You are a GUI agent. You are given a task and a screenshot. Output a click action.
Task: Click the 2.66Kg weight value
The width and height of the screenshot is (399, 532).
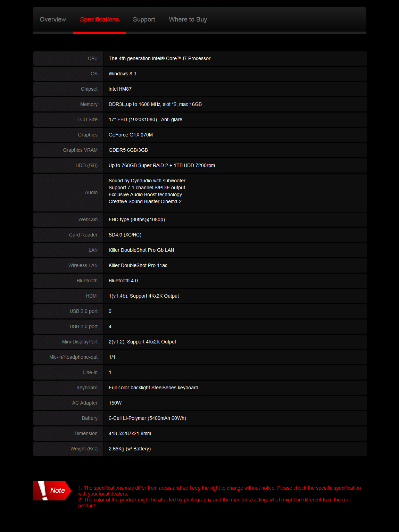point(130,449)
